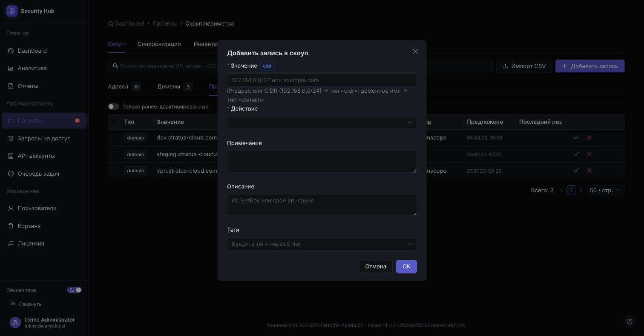Approve the vpn.stratus-cloud.com row with the green check
Viewport: 644px width, 336px height.
click(x=576, y=171)
